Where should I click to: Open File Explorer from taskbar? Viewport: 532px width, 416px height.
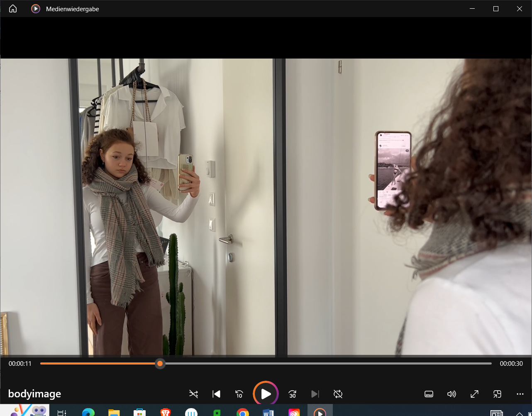[114, 412]
